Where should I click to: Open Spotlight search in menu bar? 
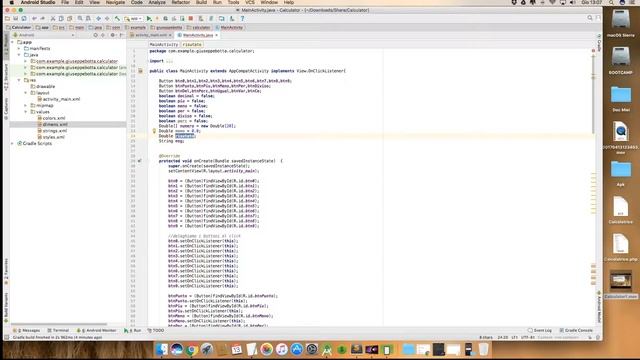611,2
